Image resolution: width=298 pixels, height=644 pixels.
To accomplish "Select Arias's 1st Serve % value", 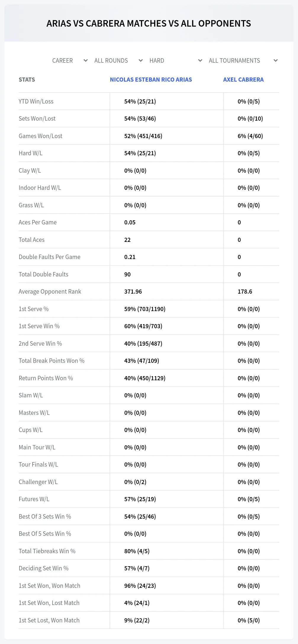I will 145,309.
